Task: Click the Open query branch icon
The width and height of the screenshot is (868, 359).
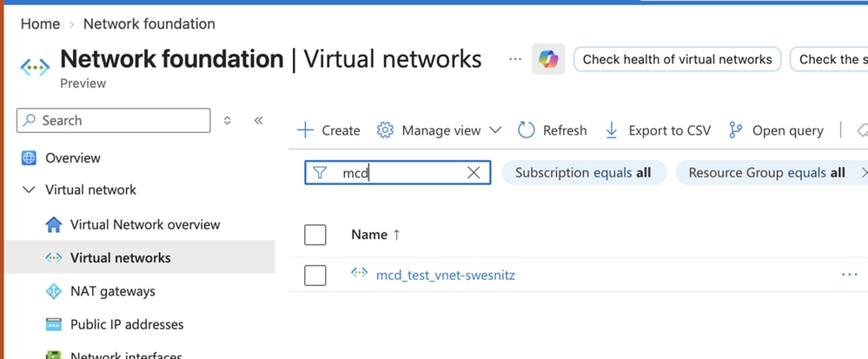Action: [x=735, y=130]
